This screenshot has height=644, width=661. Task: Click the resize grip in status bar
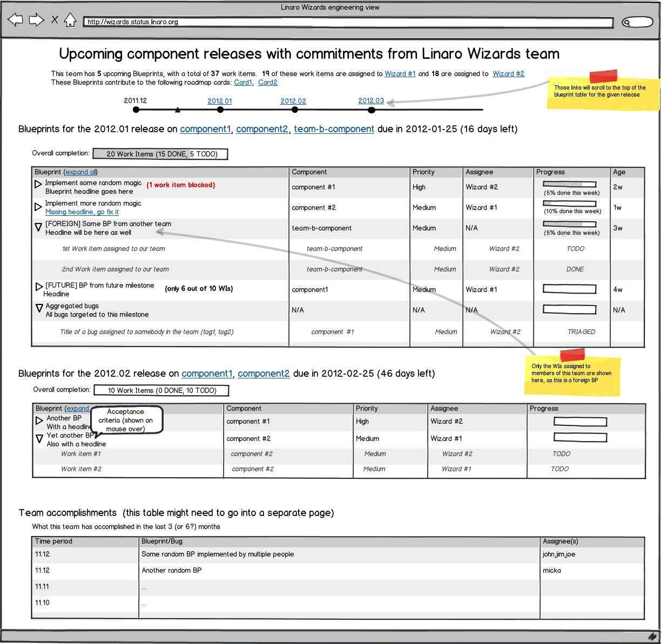[x=652, y=636]
